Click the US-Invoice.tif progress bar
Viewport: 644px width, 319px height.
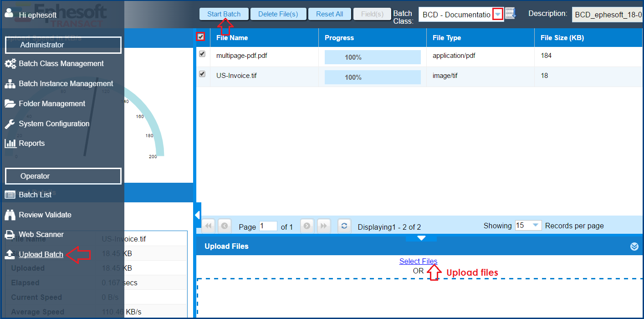point(373,77)
